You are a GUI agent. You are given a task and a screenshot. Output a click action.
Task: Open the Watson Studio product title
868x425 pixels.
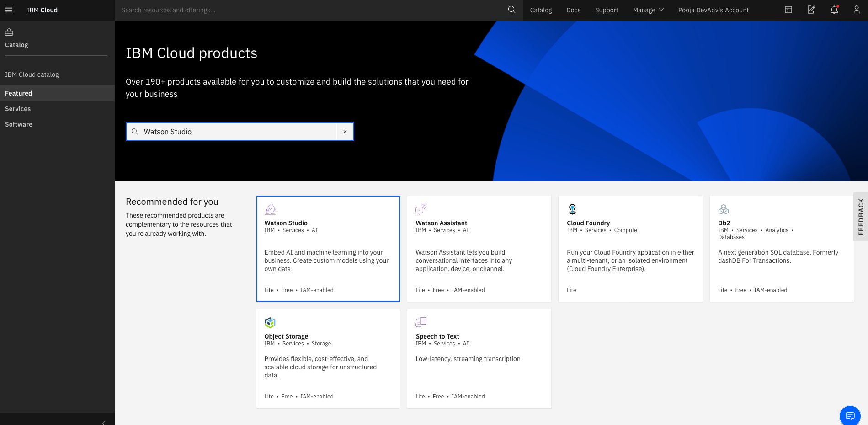(x=286, y=223)
